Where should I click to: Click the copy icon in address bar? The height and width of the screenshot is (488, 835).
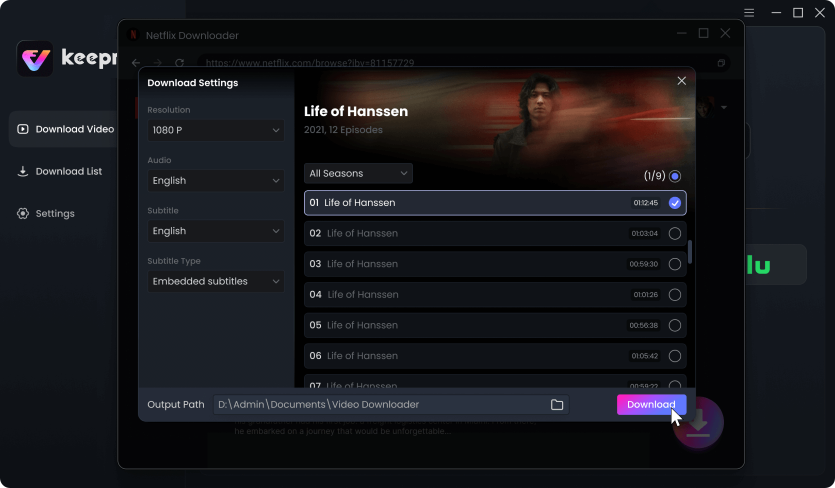pyautogui.click(x=721, y=63)
